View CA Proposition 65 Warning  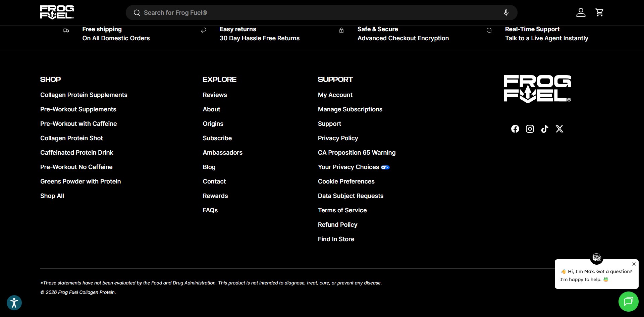357,153
